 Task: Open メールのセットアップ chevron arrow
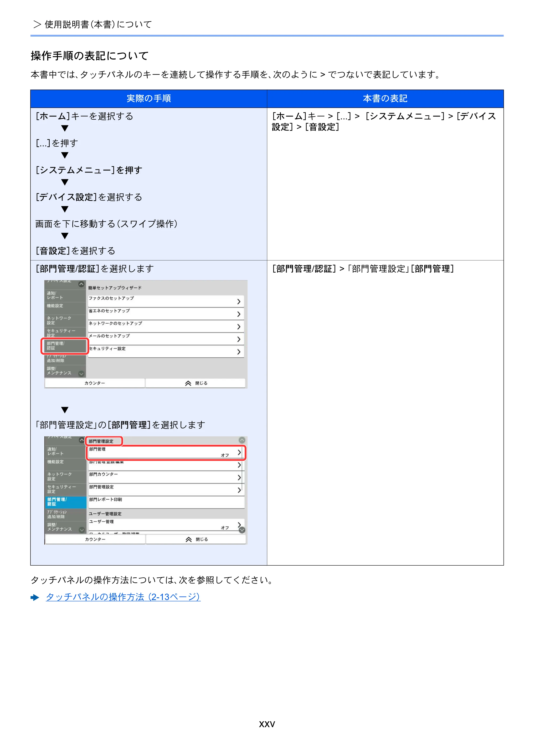[239, 339]
